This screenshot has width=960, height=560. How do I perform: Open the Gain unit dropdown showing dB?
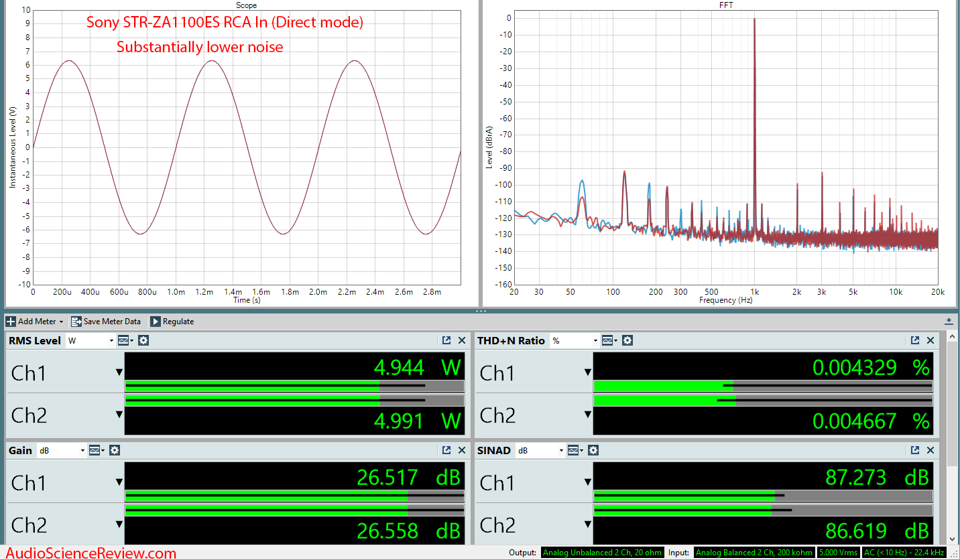[x=62, y=450]
